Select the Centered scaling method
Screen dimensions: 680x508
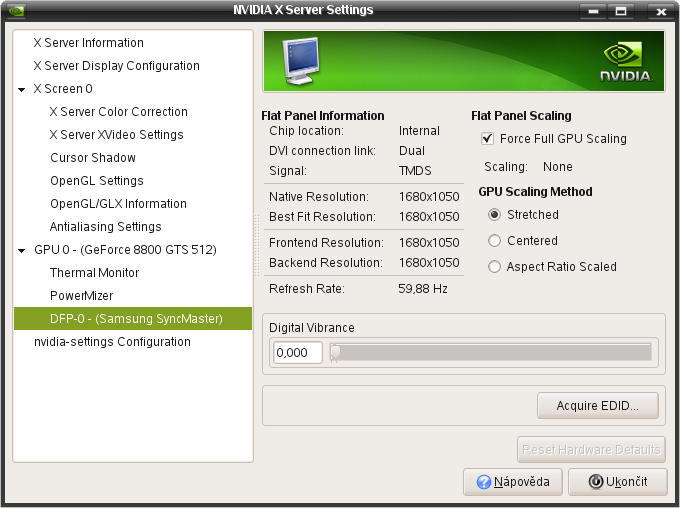pyautogui.click(x=494, y=241)
